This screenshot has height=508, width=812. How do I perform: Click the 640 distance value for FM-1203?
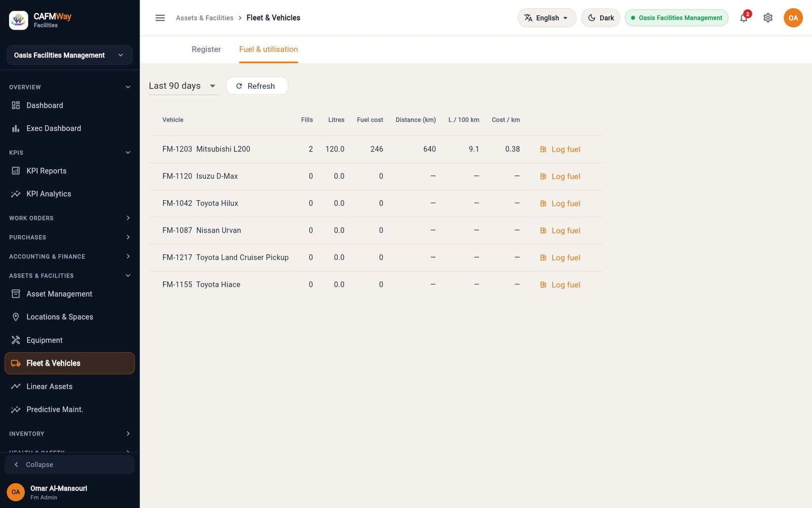(429, 149)
